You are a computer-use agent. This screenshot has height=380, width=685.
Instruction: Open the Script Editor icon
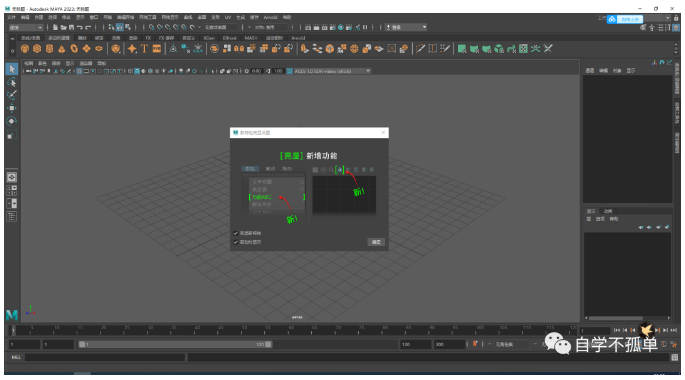click(675, 357)
